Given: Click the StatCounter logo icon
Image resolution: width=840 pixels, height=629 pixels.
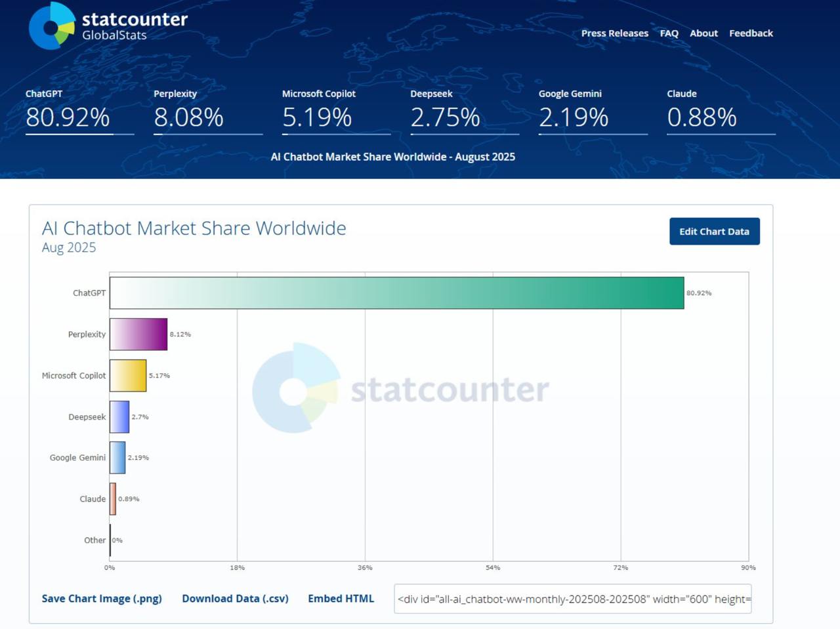Looking at the screenshot, I should (49, 26).
